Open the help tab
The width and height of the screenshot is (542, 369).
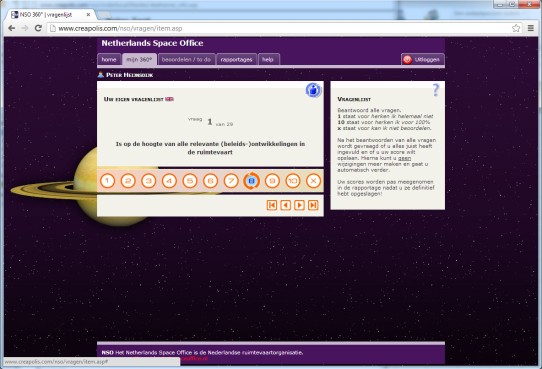point(269,59)
